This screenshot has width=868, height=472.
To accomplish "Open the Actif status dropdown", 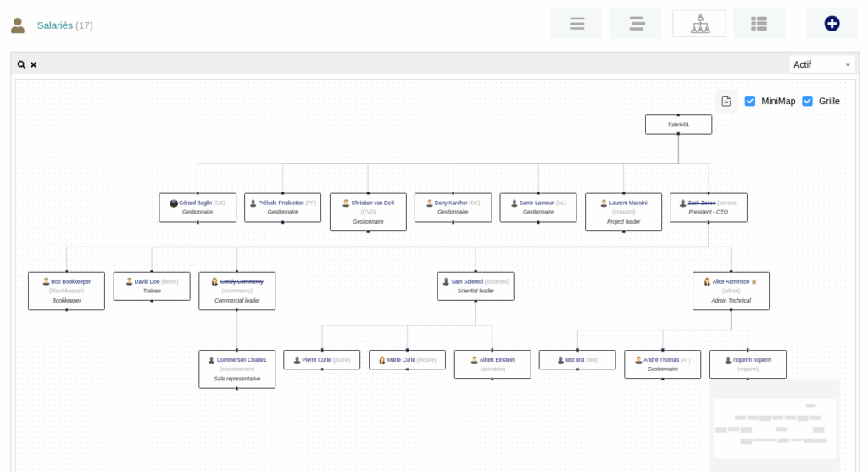I will [x=821, y=64].
